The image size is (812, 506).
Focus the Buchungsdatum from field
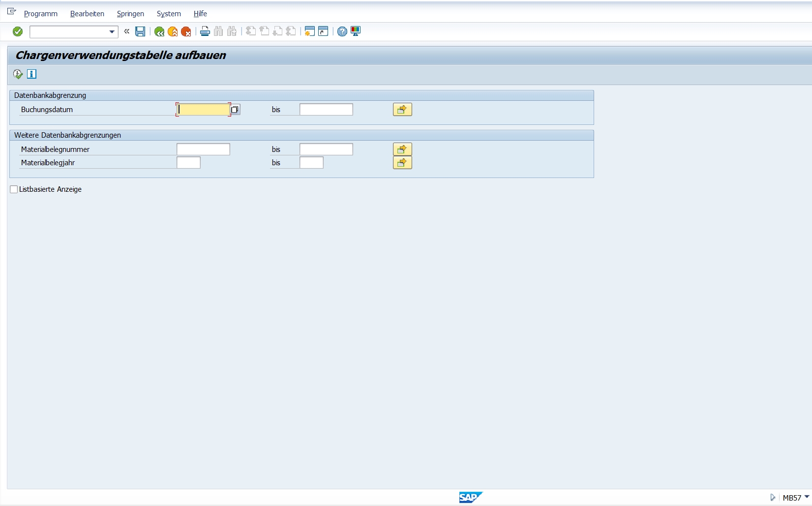click(x=203, y=110)
